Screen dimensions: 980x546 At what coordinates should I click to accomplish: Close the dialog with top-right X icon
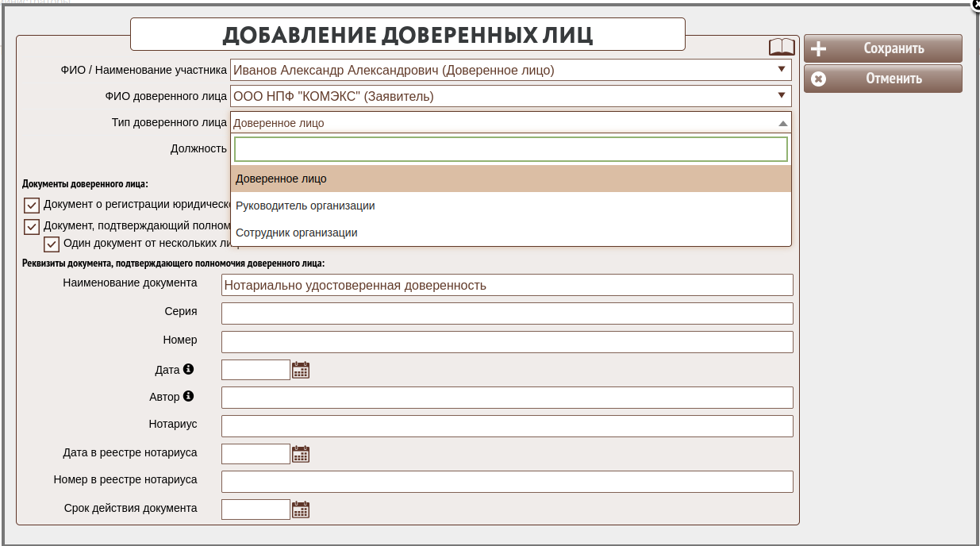975,4
